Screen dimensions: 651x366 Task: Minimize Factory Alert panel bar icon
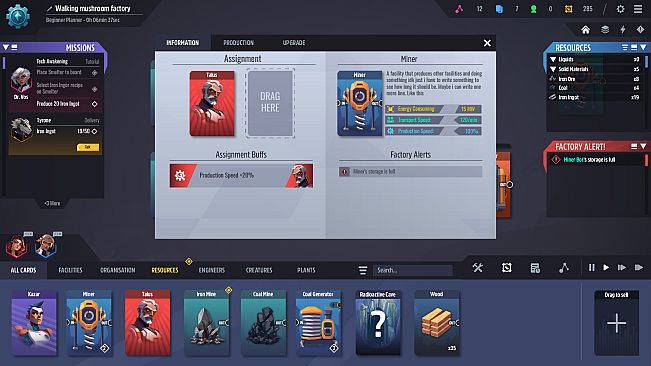[x=634, y=146]
